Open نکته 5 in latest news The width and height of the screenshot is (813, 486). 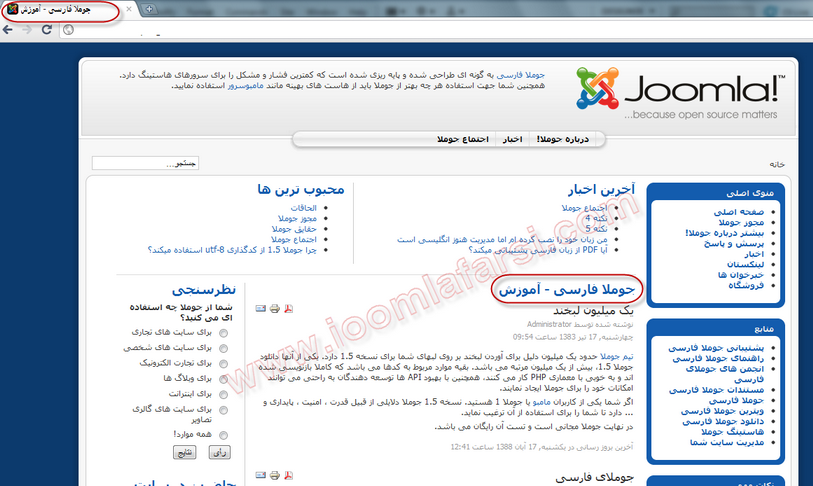[x=596, y=229]
